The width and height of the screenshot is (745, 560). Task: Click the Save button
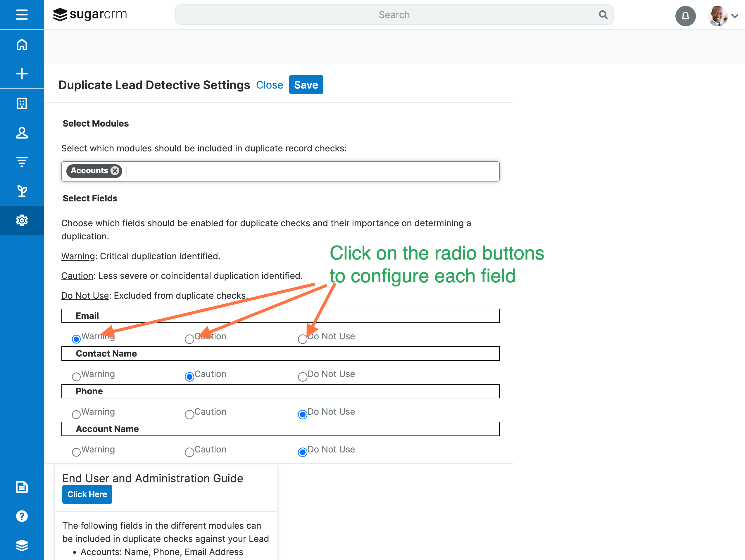(306, 84)
